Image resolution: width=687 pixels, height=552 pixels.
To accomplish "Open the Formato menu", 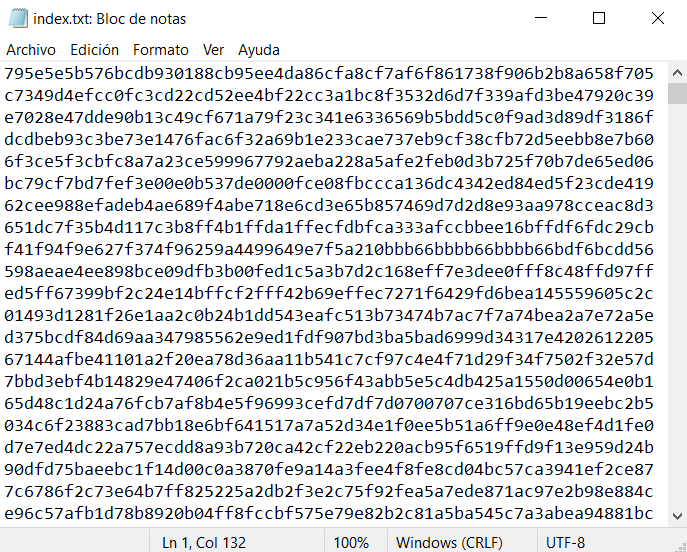I will (x=161, y=50).
